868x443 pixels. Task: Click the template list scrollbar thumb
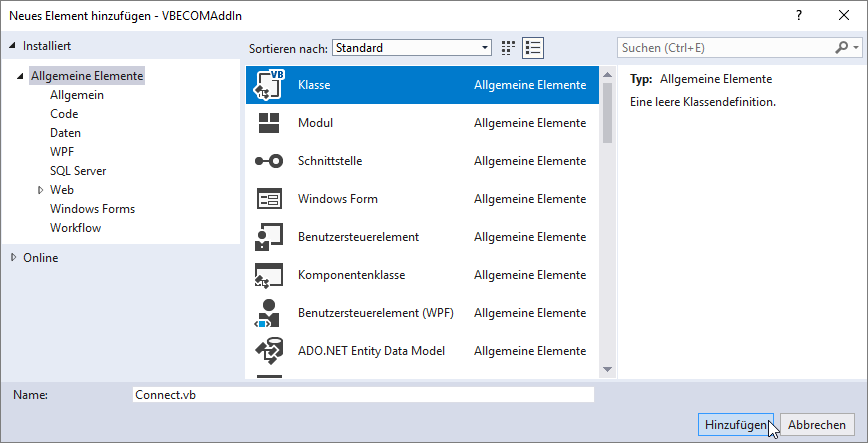point(607,113)
